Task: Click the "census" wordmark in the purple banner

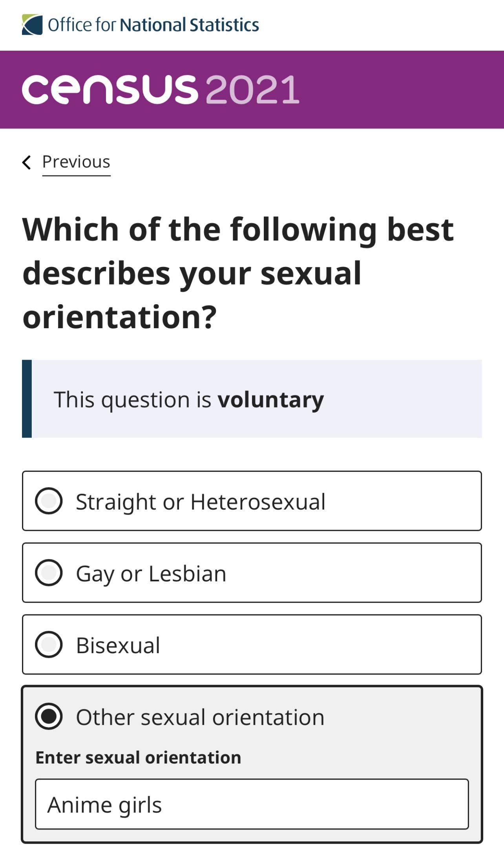Action: 110,90
